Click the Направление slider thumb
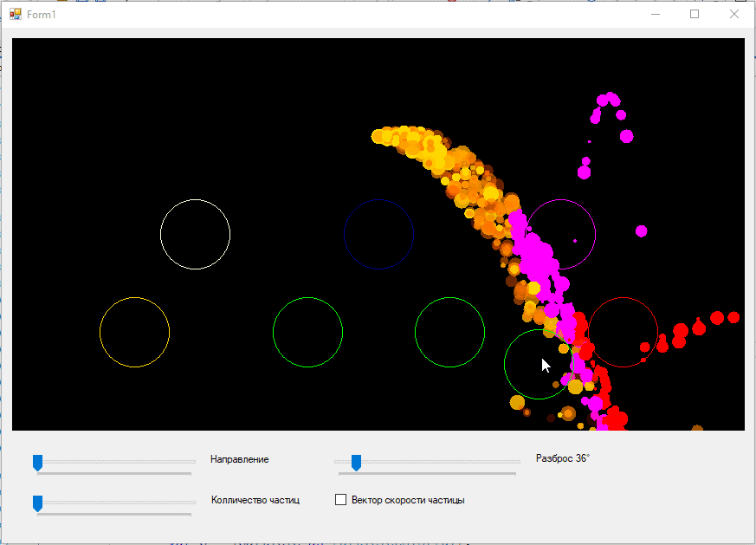Screen dimensions: 756x545 point(37,463)
